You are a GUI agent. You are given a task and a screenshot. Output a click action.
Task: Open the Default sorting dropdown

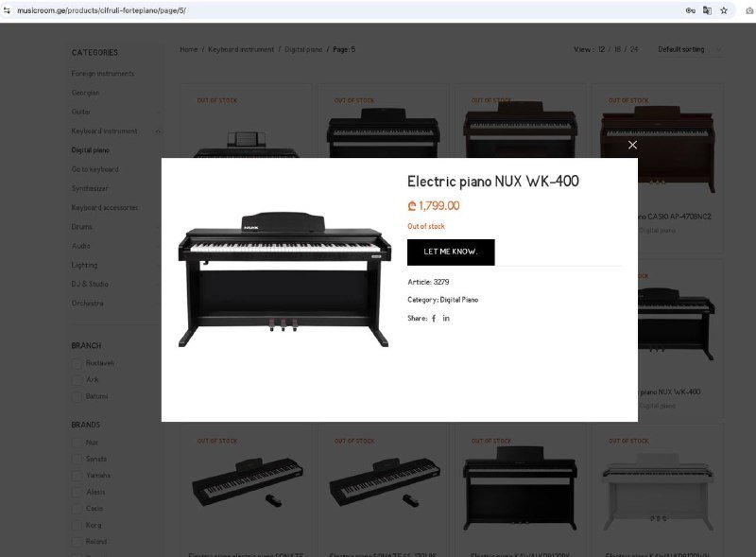click(690, 49)
